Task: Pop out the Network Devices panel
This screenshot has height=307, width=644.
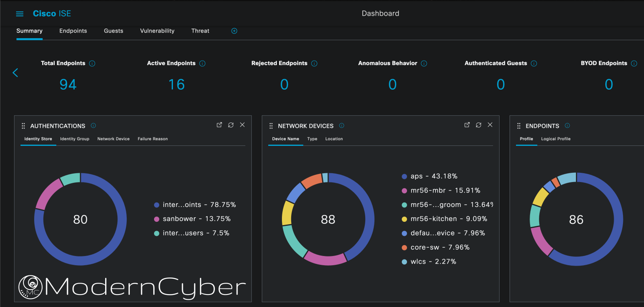Action: 467,125
